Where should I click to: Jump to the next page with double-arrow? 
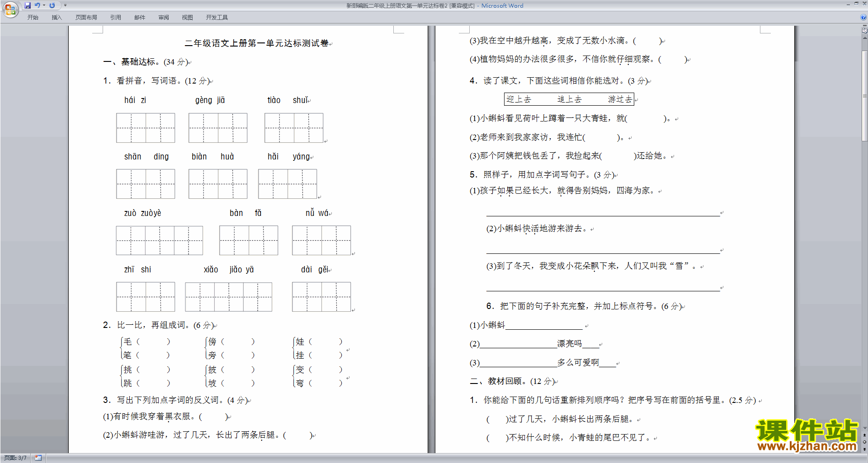[864, 449]
